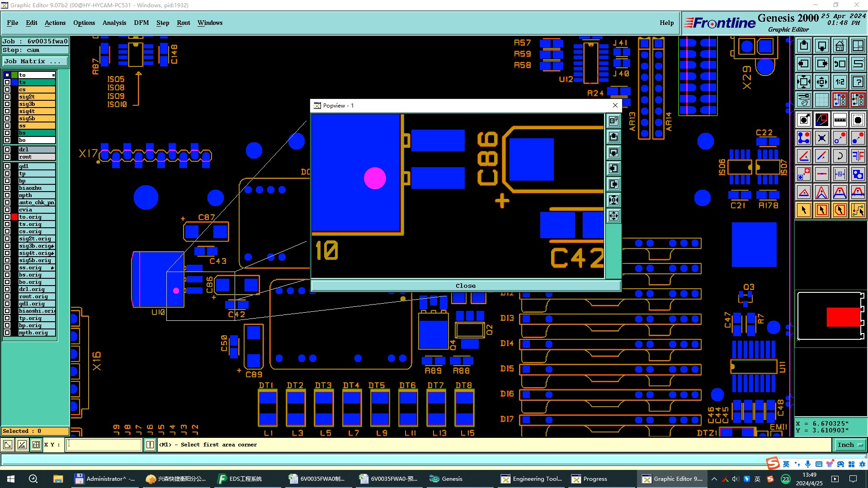Check the sig2t layer checkbox
This screenshot has width=868, height=488.
click(7, 97)
